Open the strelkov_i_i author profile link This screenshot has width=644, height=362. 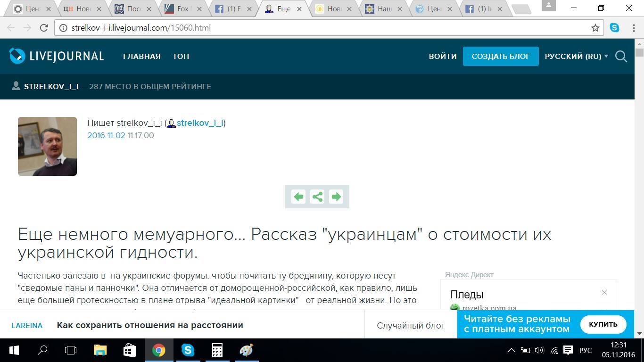(x=200, y=123)
